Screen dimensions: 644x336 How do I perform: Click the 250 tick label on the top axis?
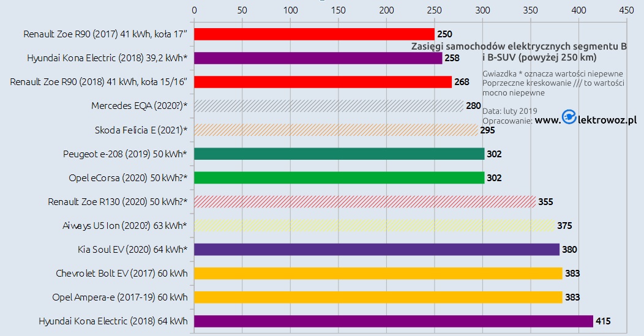435,10
